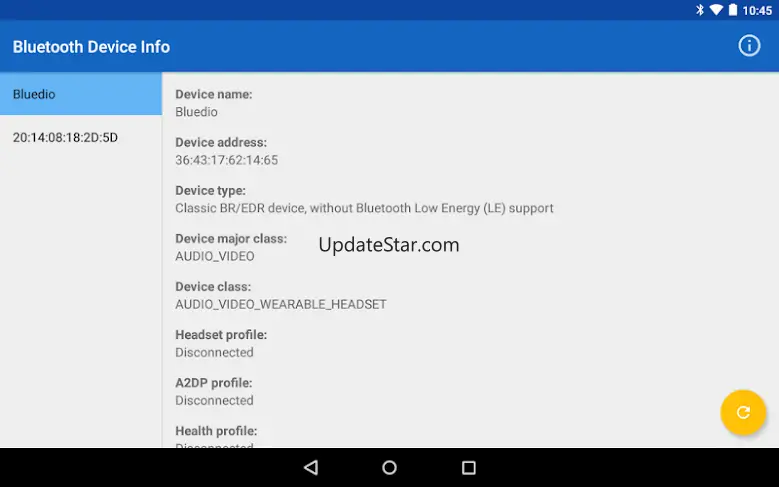Click the AUDIO_VIDEO value
779x487 pixels.
[x=215, y=256]
